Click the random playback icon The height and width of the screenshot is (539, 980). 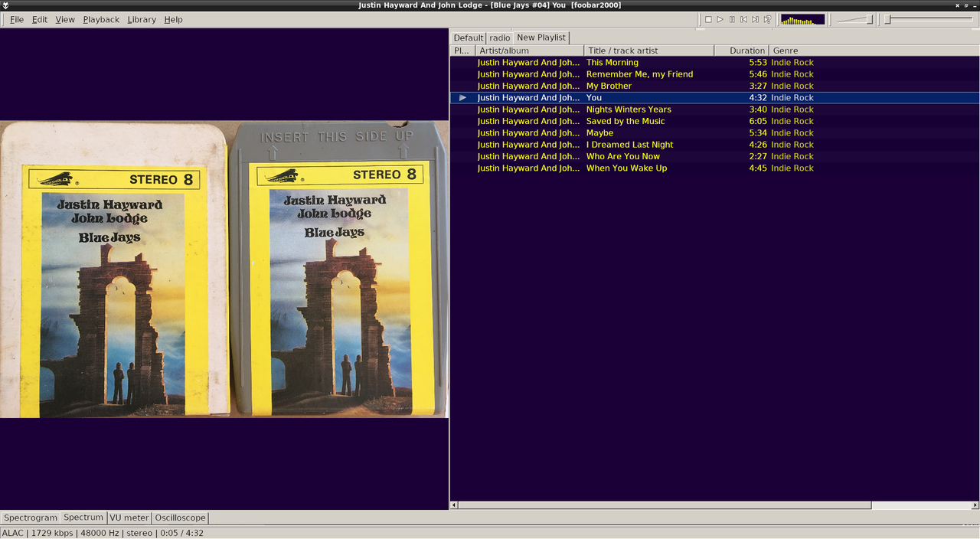pos(767,19)
